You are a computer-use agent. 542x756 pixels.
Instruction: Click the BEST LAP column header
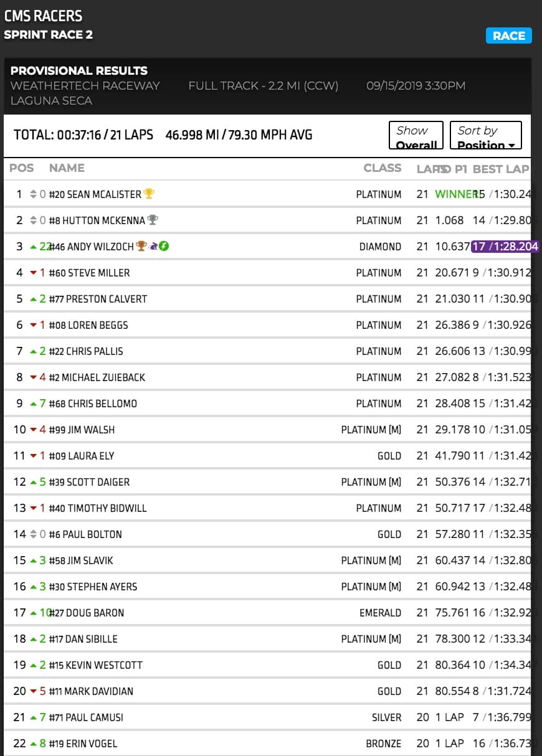pos(501,169)
